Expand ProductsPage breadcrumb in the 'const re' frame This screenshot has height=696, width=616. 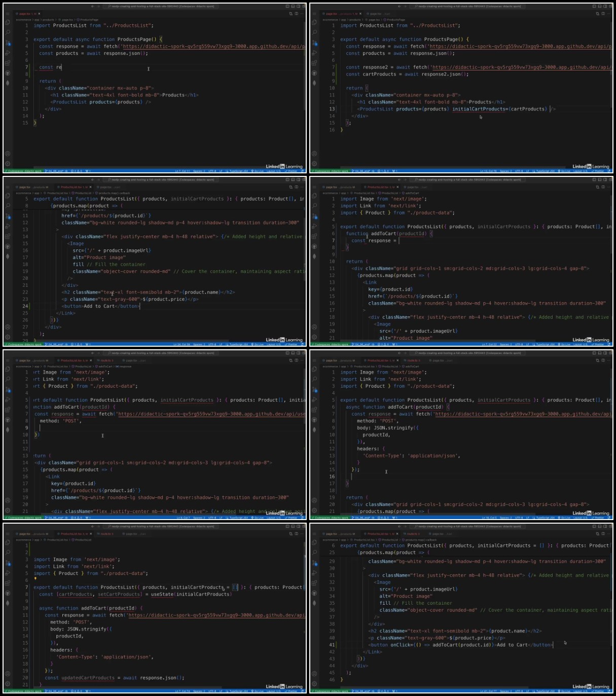tap(90, 20)
